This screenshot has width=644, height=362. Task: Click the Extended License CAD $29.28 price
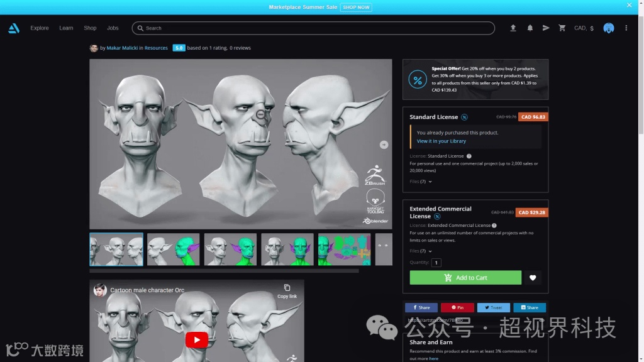click(x=531, y=212)
